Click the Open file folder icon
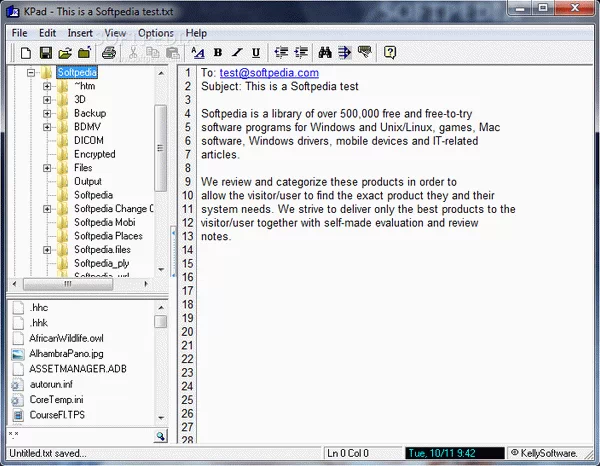The height and width of the screenshot is (466, 600). point(65,53)
